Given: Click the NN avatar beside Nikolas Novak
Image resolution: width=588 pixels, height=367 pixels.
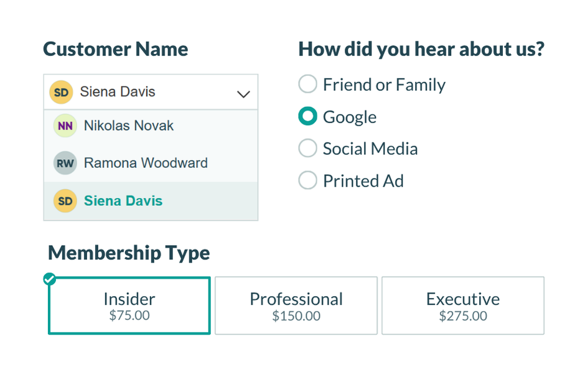Looking at the screenshot, I should [x=65, y=125].
